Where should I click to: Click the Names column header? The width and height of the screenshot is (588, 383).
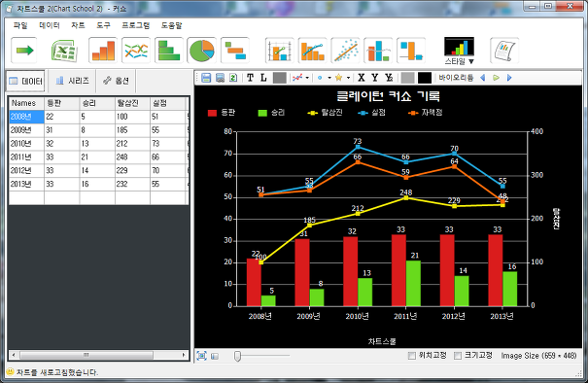(x=26, y=103)
